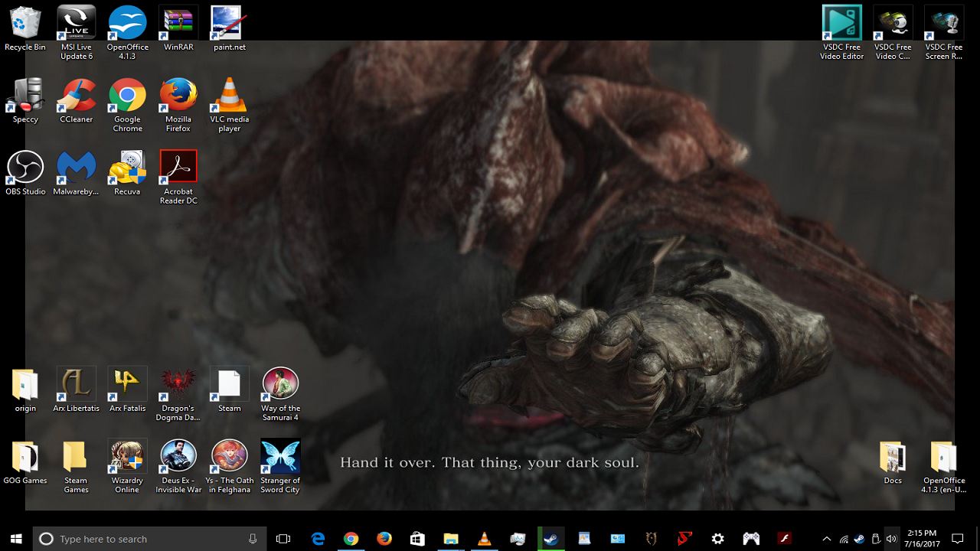Open the game controller taskbar icon
This screenshot has height=551, width=980.
[751, 539]
